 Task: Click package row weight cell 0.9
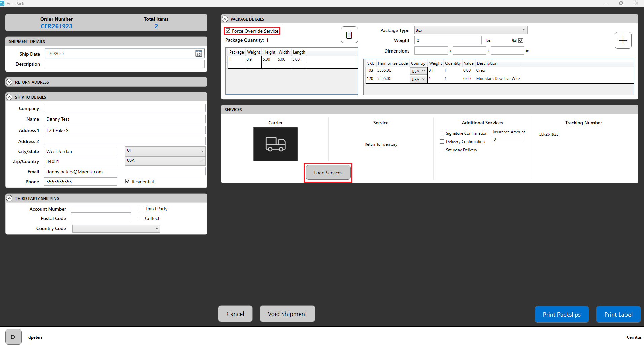pos(253,59)
